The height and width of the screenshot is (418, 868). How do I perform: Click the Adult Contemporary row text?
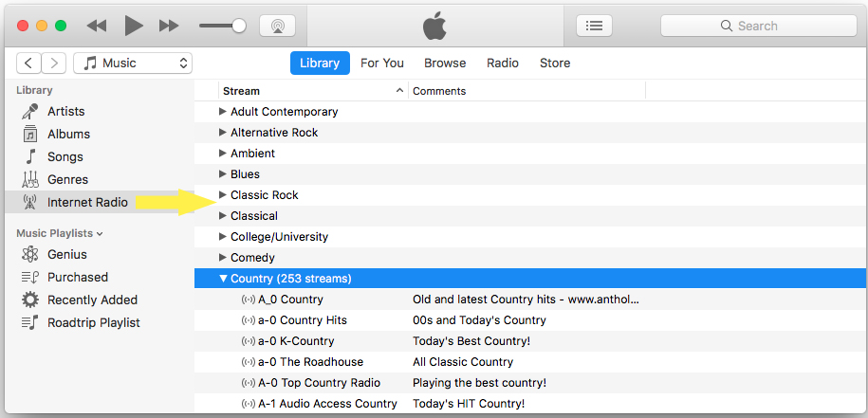point(284,111)
